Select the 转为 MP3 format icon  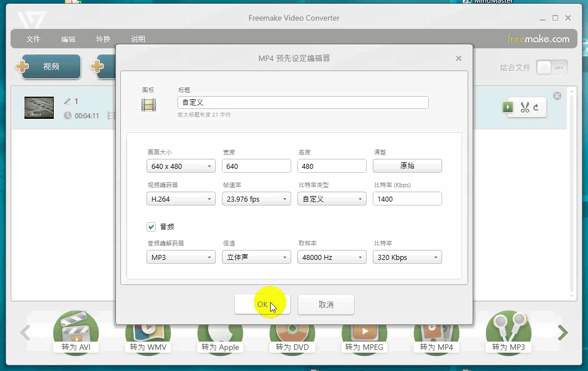(x=508, y=333)
